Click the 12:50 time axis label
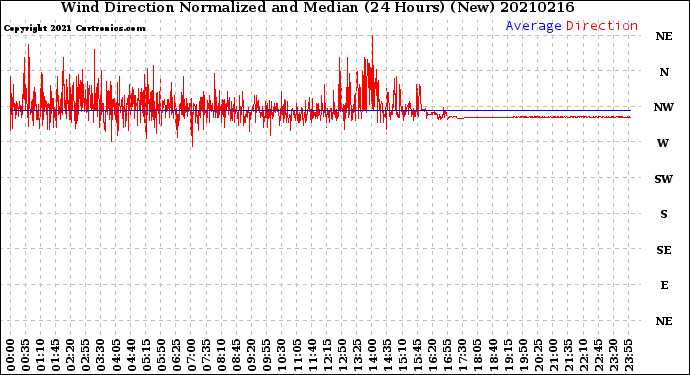 [x=342, y=355]
